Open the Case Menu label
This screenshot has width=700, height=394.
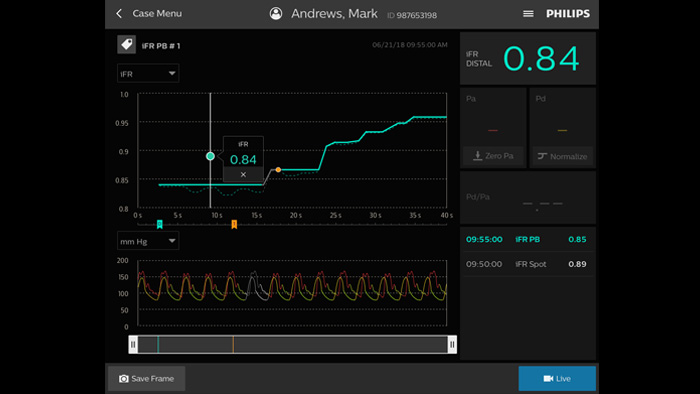tap(157, 13)
